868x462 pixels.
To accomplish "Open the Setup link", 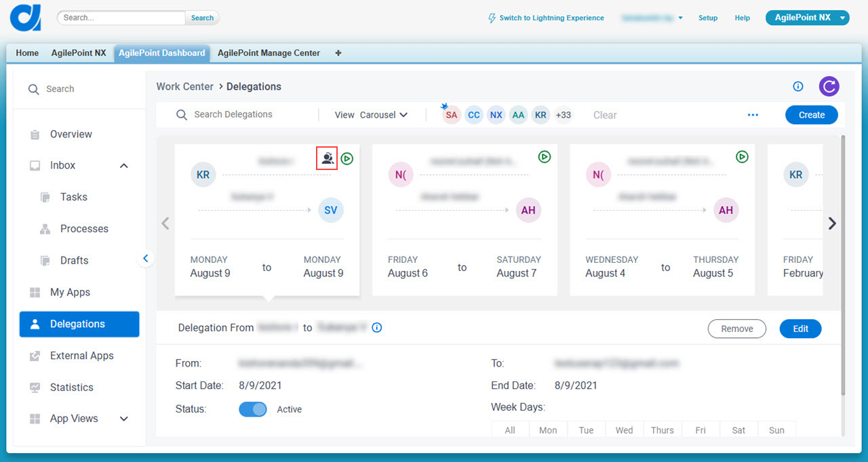I will coord(708,18).
